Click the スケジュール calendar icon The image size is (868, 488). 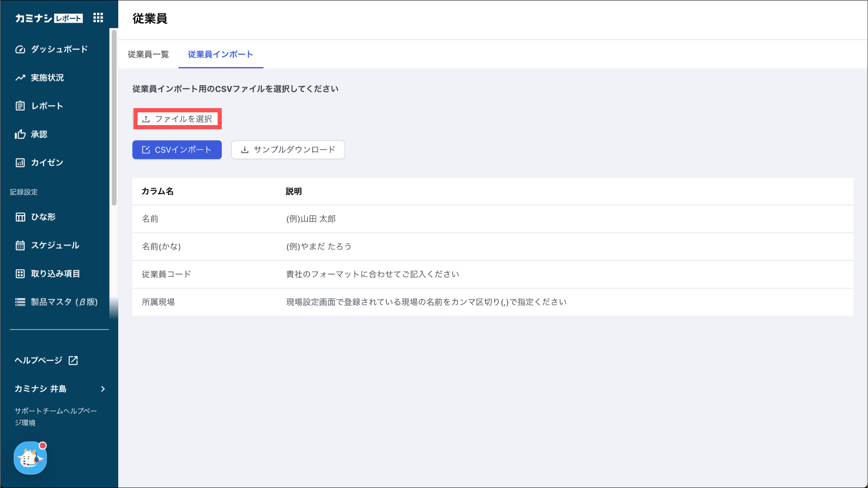[20, 245]
